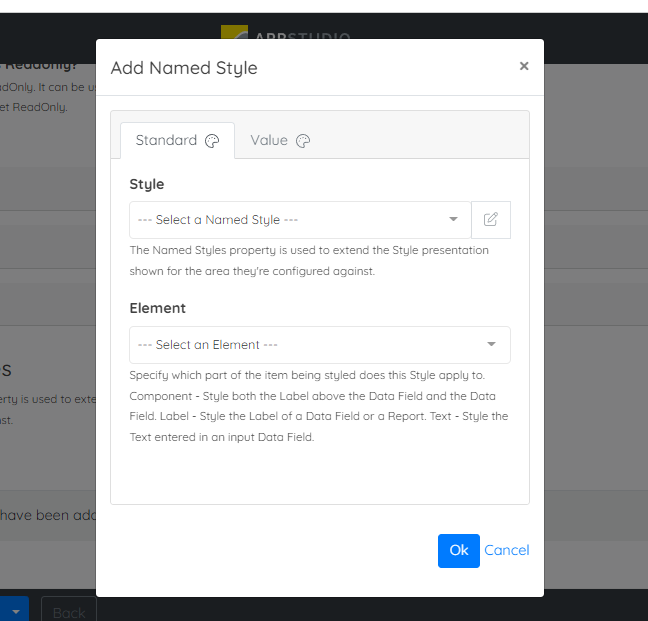Click the Style dropdown arrow caret
The image size is (648, 621).
[453, 220]
